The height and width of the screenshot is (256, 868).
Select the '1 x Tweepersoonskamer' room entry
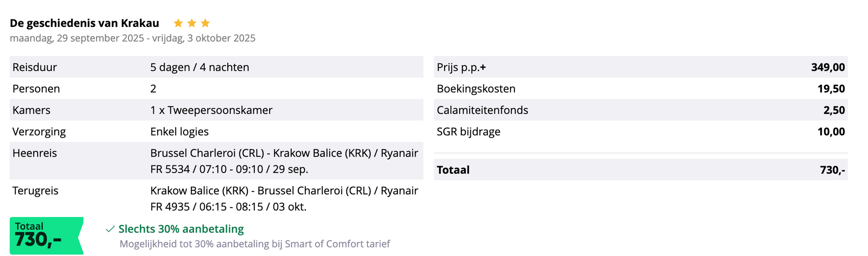click(211, 110)
